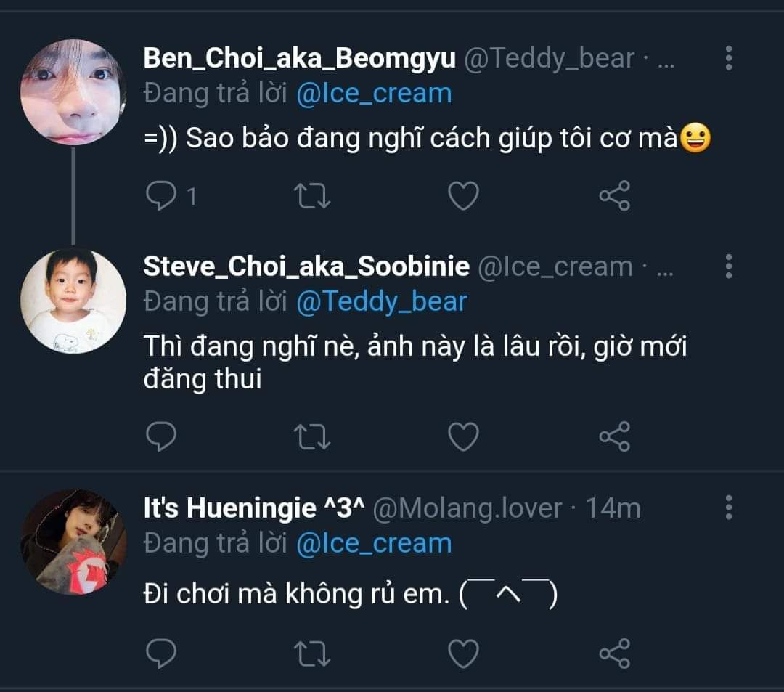This screenshot has width=784, height=692.
Task: Open more options on Soobinie's tweet
Action: point(729,266)
